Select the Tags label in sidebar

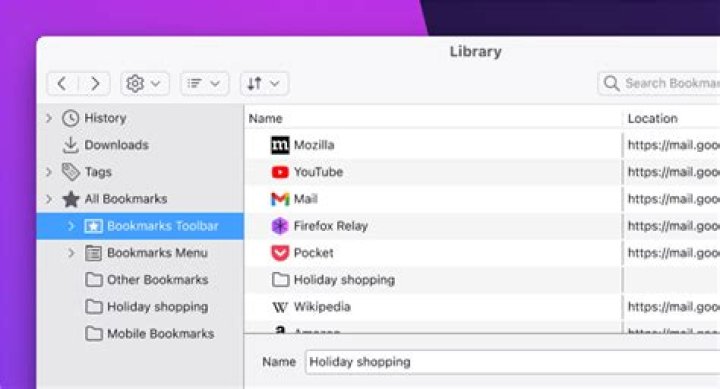click(x=98, y=172)
